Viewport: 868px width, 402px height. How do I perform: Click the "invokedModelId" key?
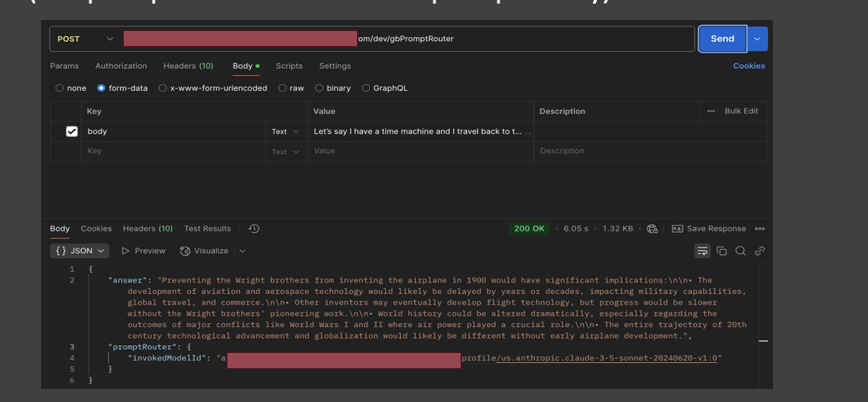click(x=167, y=358)
